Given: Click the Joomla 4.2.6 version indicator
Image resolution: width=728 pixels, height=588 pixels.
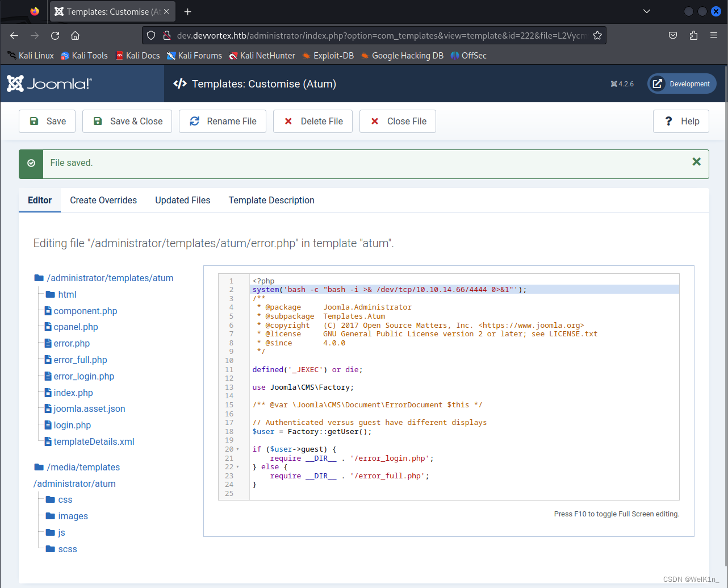Looking at the screenshot, I should 622,84.
